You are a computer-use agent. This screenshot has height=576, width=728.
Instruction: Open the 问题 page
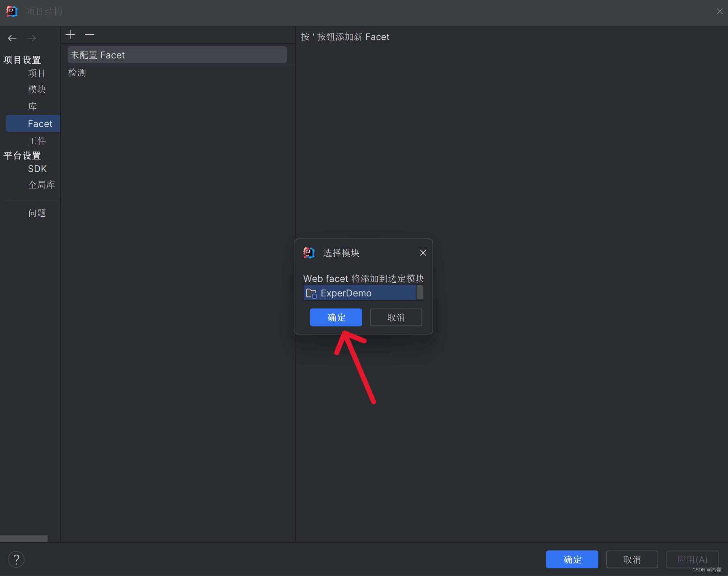pyautogui.click(x=37, y=213)
